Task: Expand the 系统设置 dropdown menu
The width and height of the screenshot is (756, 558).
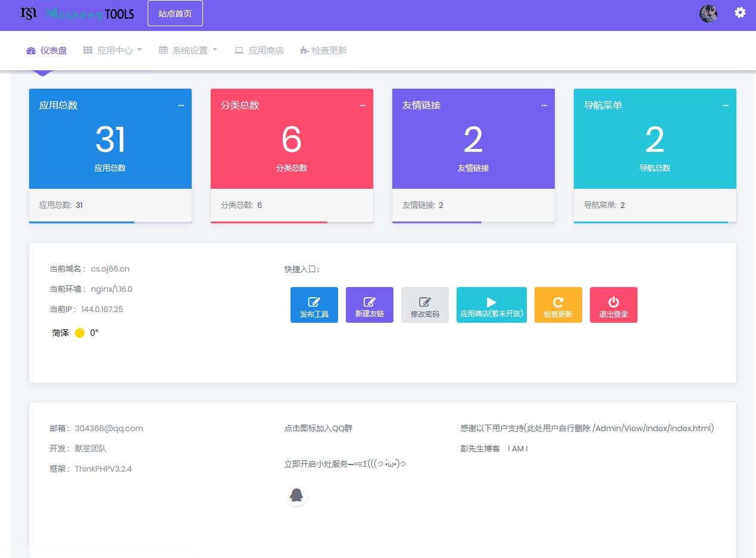Action: [188, 51]
